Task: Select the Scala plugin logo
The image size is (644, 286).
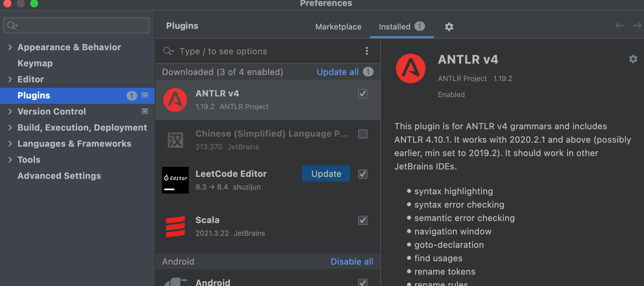Action: [175, 226]
